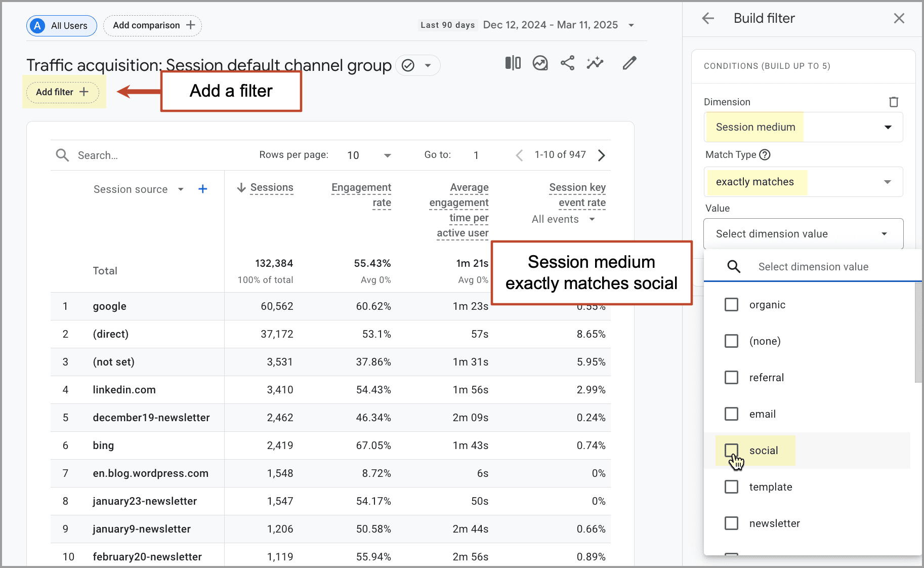
Task: Click the table search magnifier icon
Action: (62, 155)
